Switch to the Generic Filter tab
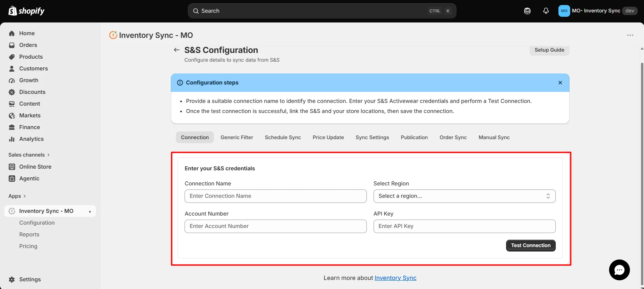 pos(237,137)
